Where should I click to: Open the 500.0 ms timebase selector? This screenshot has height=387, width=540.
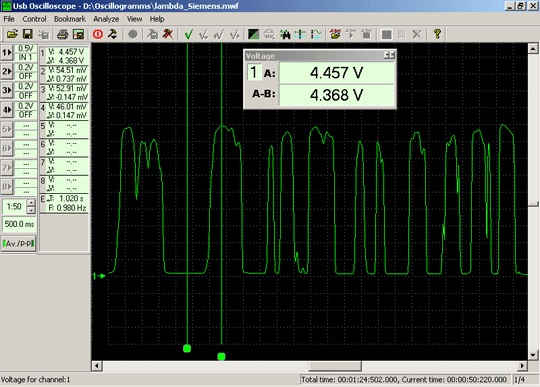pyautogui.click(x=19, y=224)
